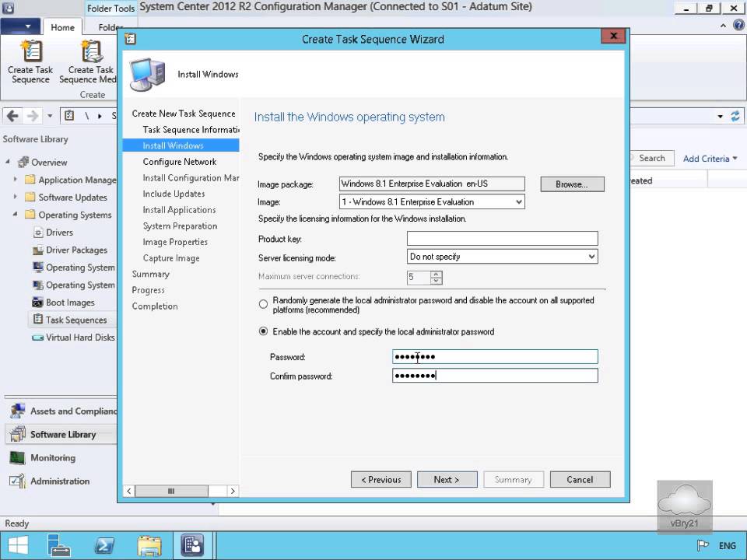747x560 pixels.
Task: Click Assets and Compliance workspace icon
Action: pos(18,411)
